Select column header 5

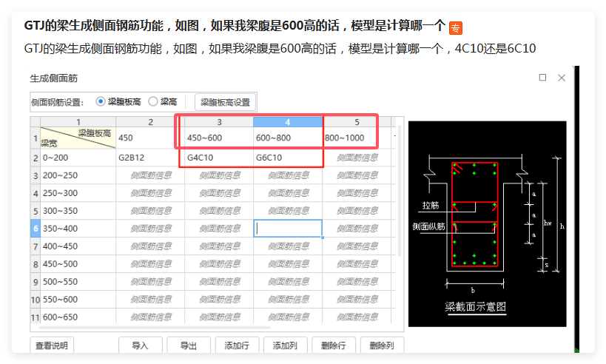357,122
